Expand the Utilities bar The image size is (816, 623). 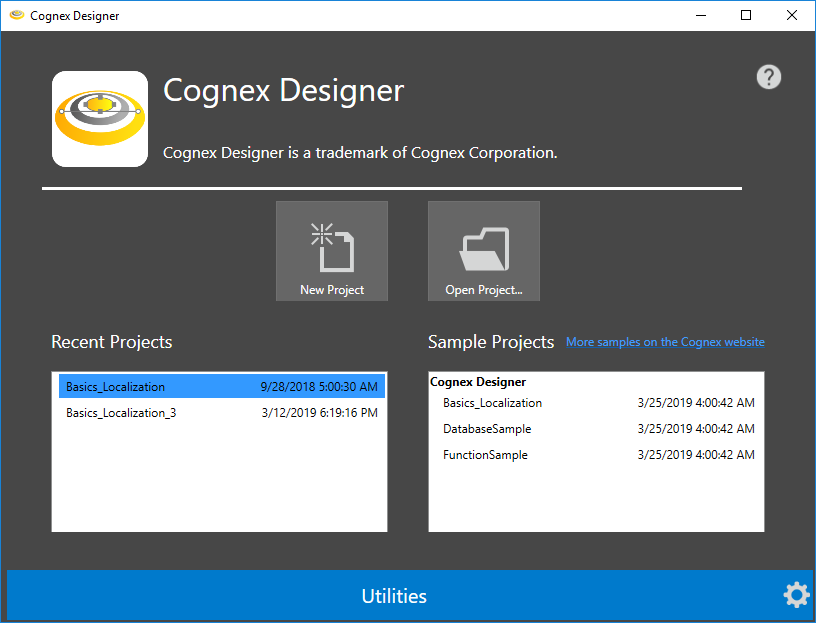[x=393, y=596]
